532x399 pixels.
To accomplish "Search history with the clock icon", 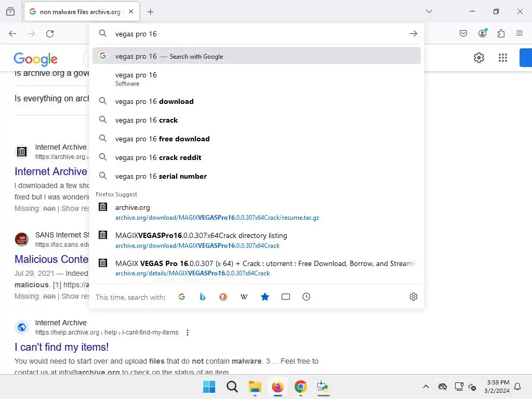I will tap(306, 297).
